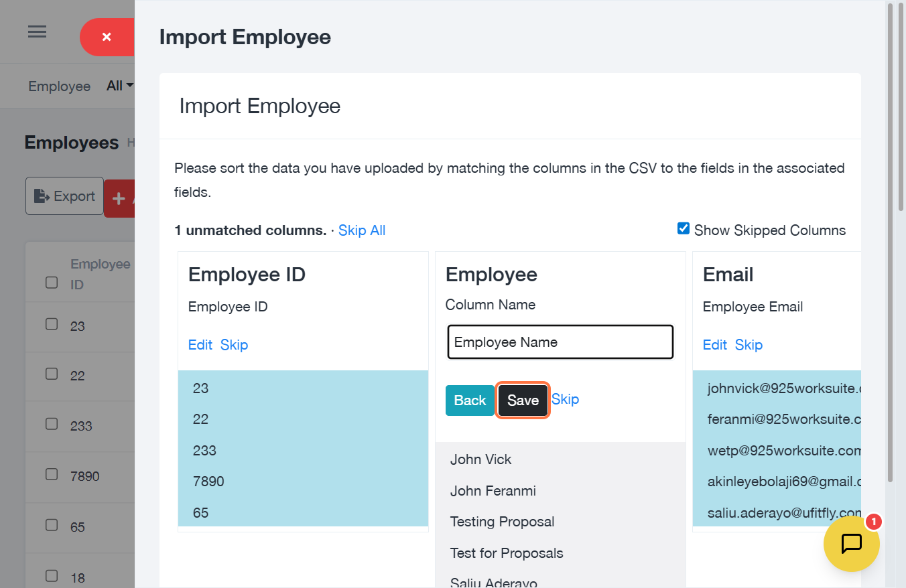The image size is (906, 588).
Task: Close the import panel with red X
Action: (107, 38)
